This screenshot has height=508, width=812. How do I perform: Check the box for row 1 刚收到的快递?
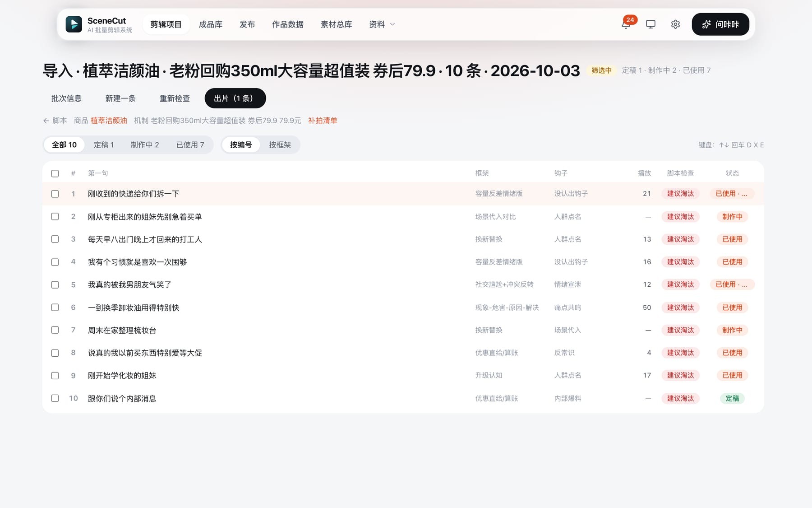click(x=55, y=194)
